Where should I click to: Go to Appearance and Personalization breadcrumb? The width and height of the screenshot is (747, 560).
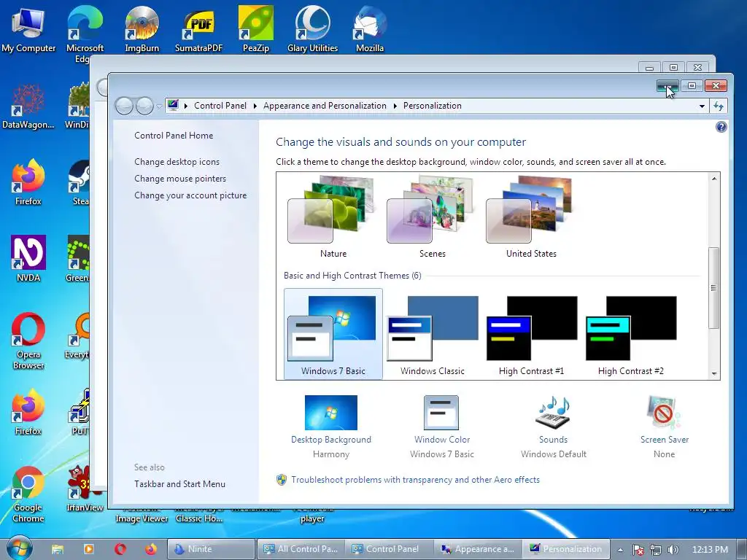coord(325,106)
